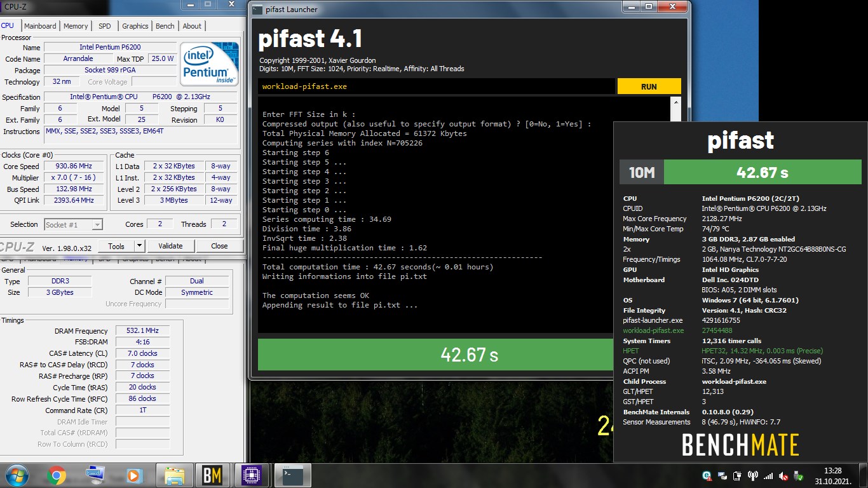
Task: Open the wireless antenna tray icon
Action: click(753, 475)
